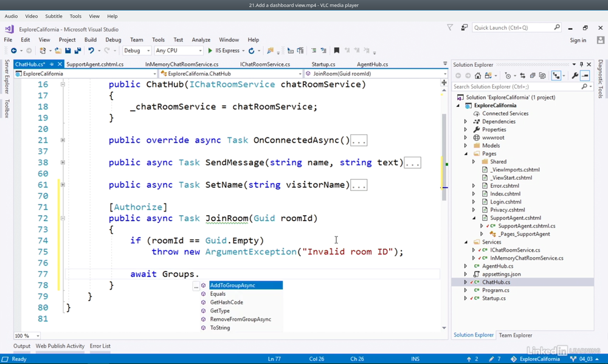The image size is (608, 364).
Task: Undo the last edit
Action: [91, 50]
